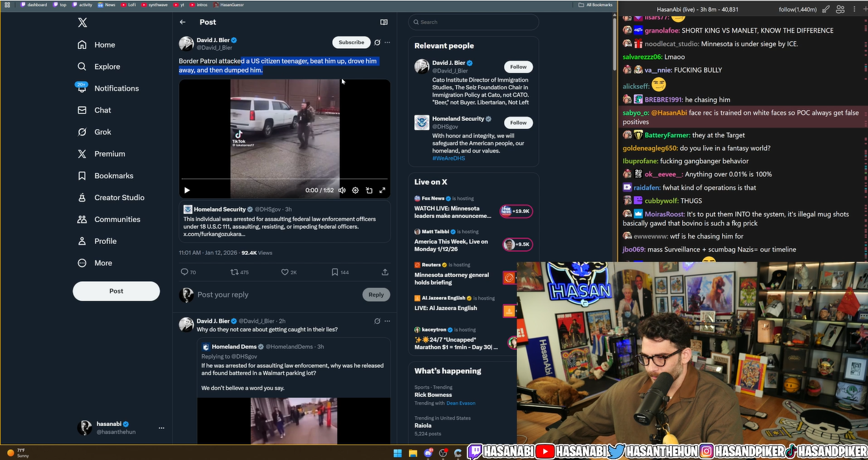Open the apps grid icon in bookmarks bar
Image resolution: width=868 pixels, height=460 pixels.
pos(7,4)
